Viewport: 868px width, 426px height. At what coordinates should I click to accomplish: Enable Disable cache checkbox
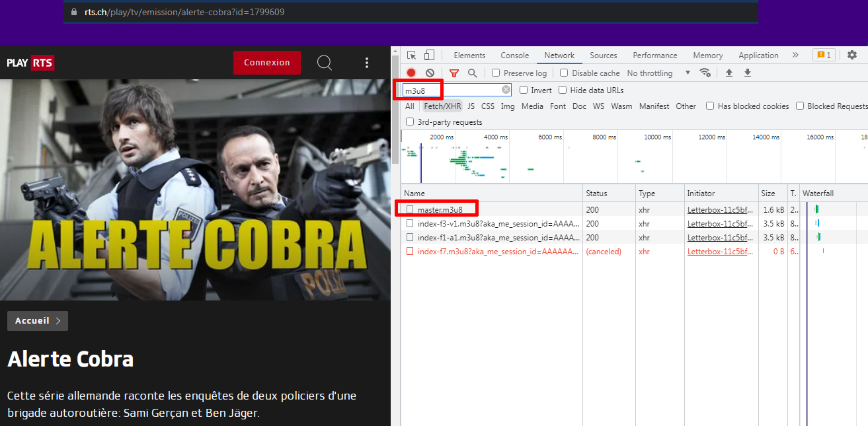[564, 73]
